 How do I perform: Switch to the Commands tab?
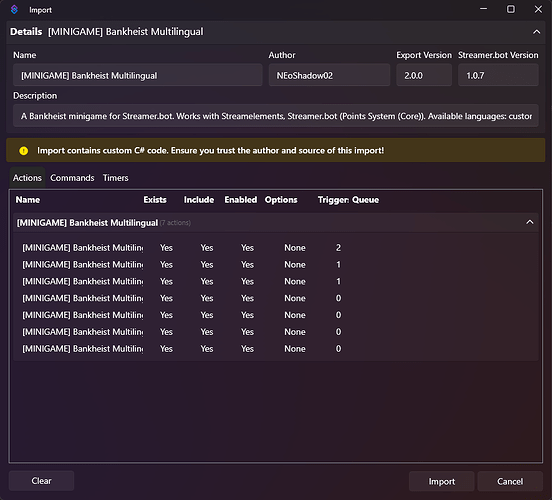click(72, 178)
